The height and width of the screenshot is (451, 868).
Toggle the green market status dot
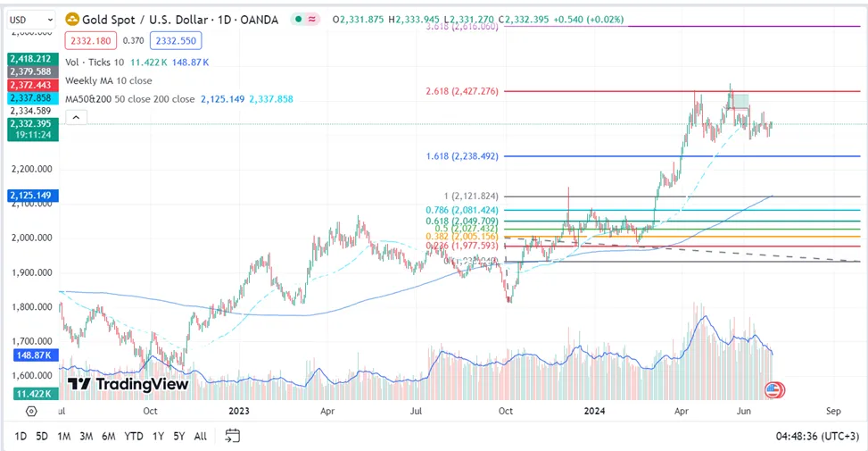298,20
